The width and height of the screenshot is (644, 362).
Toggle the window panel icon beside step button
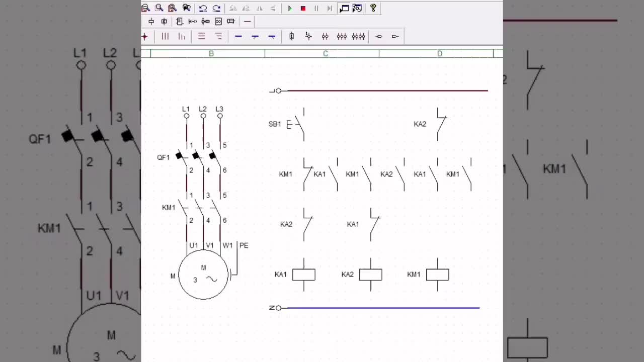(344, 8)
